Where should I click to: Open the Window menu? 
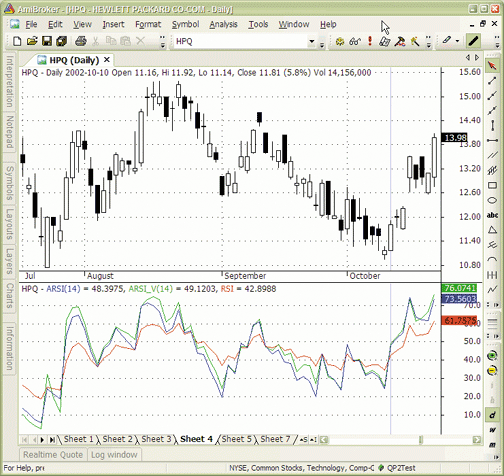(x=294, y=24)
